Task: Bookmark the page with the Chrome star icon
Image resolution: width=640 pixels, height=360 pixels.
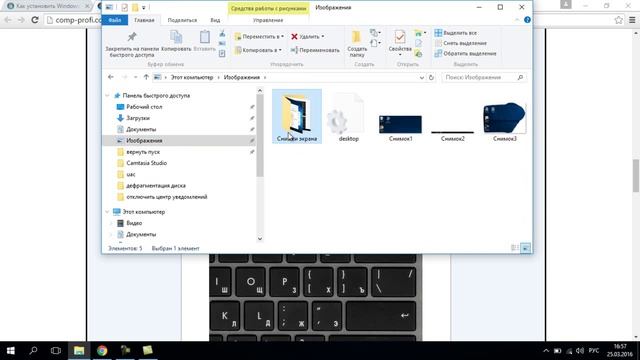Action: click(618, 20)
